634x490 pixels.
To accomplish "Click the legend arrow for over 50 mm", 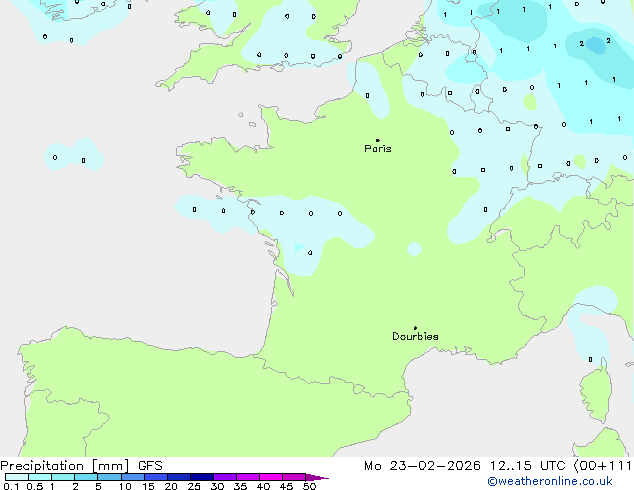I will 317,477.
